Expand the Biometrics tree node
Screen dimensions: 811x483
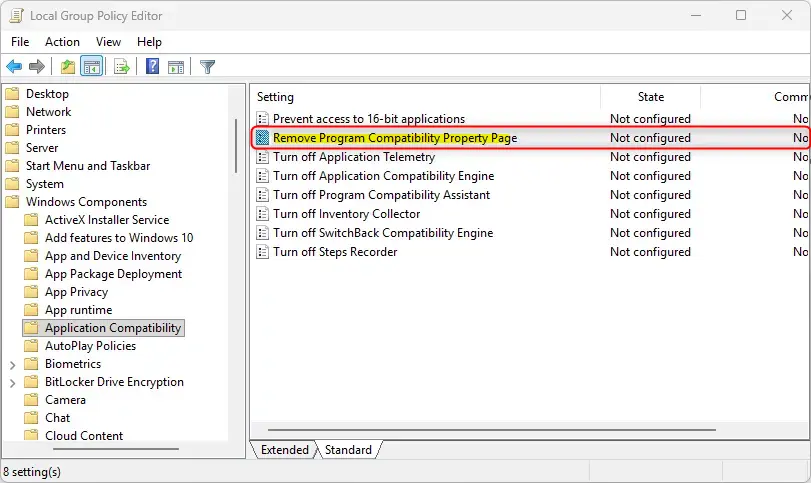point(12,365)
